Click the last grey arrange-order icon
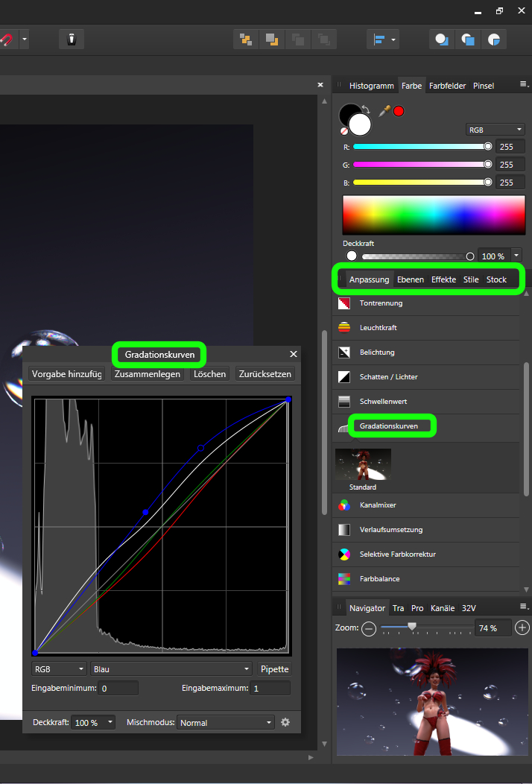Image resolution: width=532 pixels, height=784 pixels. coord(323,39)
